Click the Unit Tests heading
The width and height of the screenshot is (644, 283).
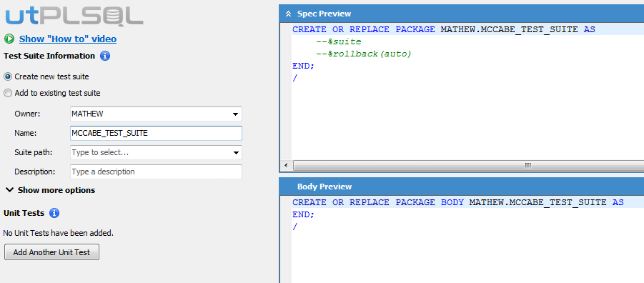pyautogui.click(x=24, y=213)
